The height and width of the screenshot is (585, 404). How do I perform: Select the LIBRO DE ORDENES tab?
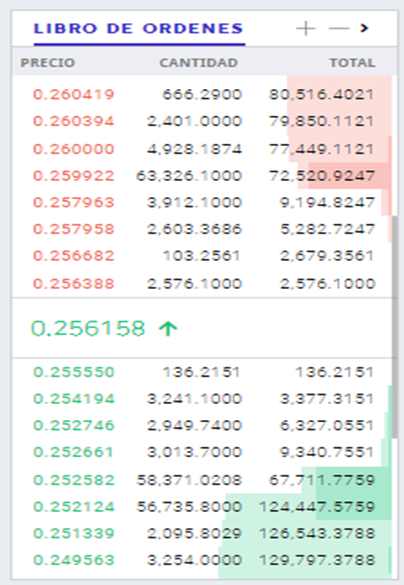[x=139, y=29]
